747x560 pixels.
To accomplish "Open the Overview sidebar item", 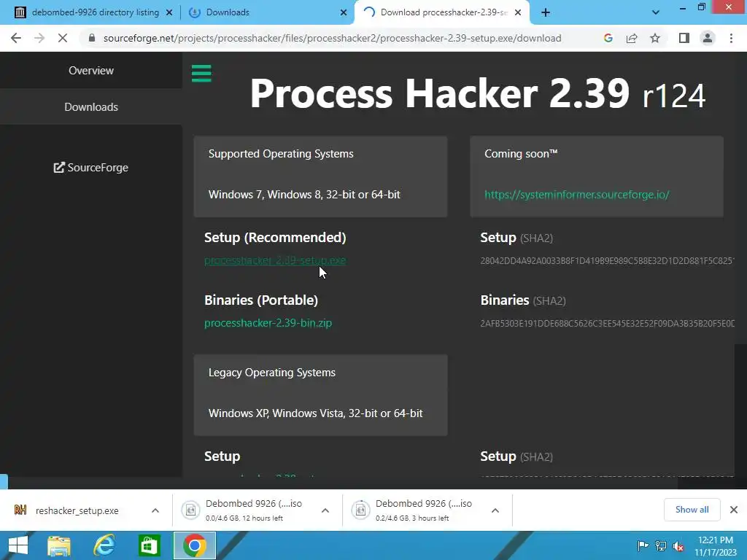I will (91, 71).
